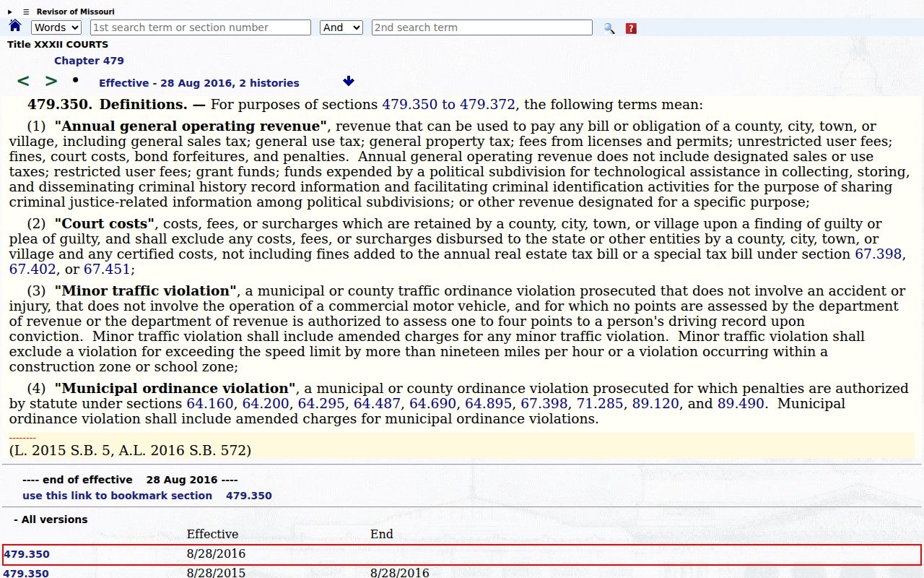Open section 64.295 link

tap(321, 404)
